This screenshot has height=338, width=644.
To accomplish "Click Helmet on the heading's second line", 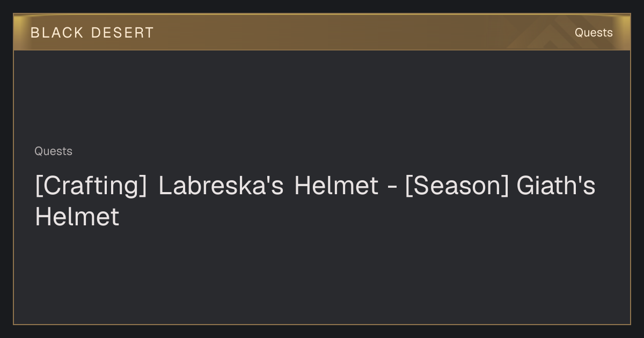I will click(x=77, y=217).
